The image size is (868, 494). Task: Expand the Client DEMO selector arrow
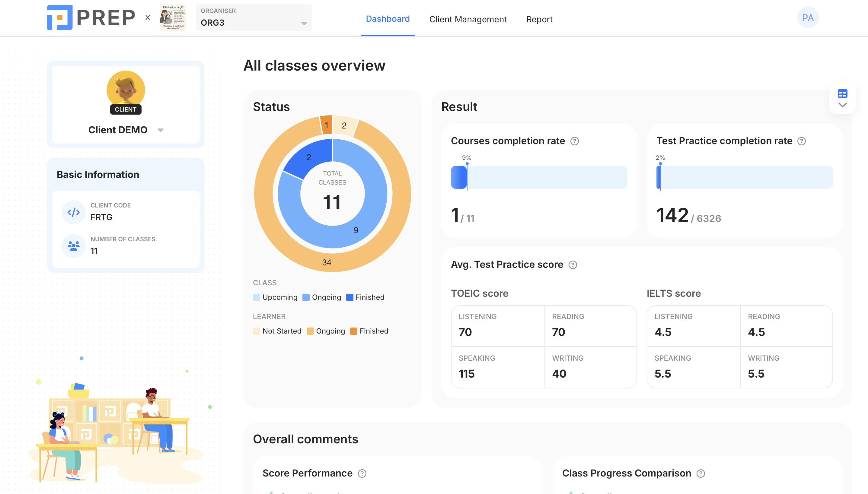[161, 130]
